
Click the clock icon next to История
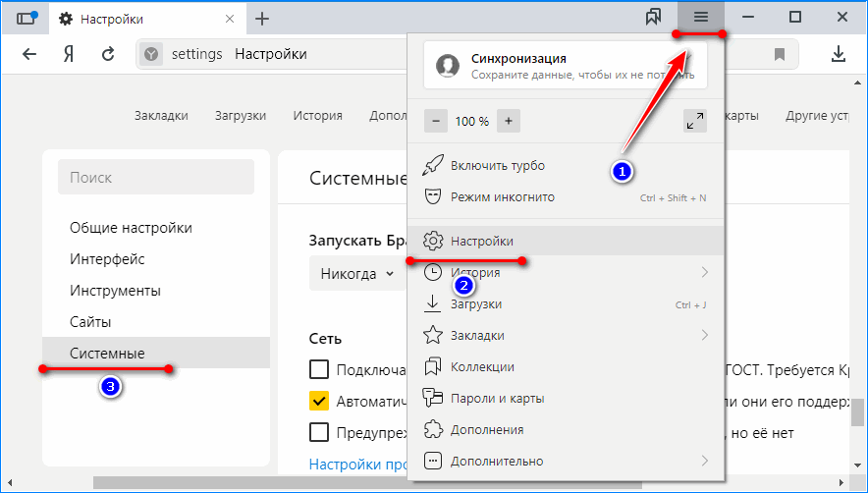point(433,273)
